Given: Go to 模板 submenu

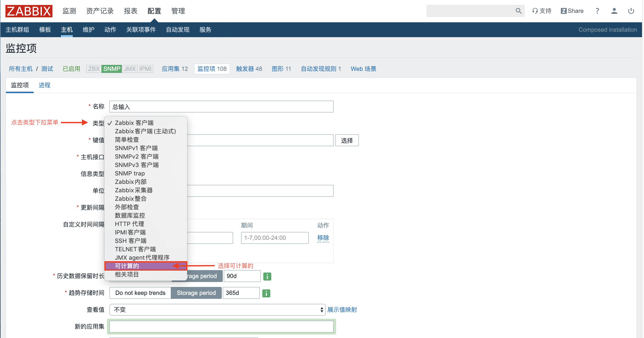Looking at the screenshot, I should [x=45, y=29].
